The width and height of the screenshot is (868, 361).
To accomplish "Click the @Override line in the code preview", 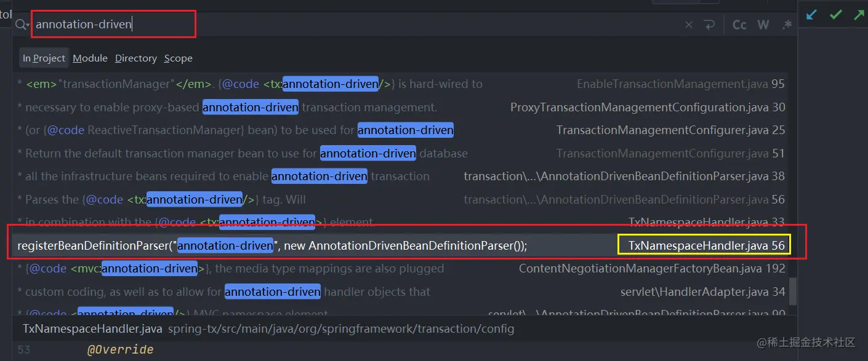I will pos(120,349).
